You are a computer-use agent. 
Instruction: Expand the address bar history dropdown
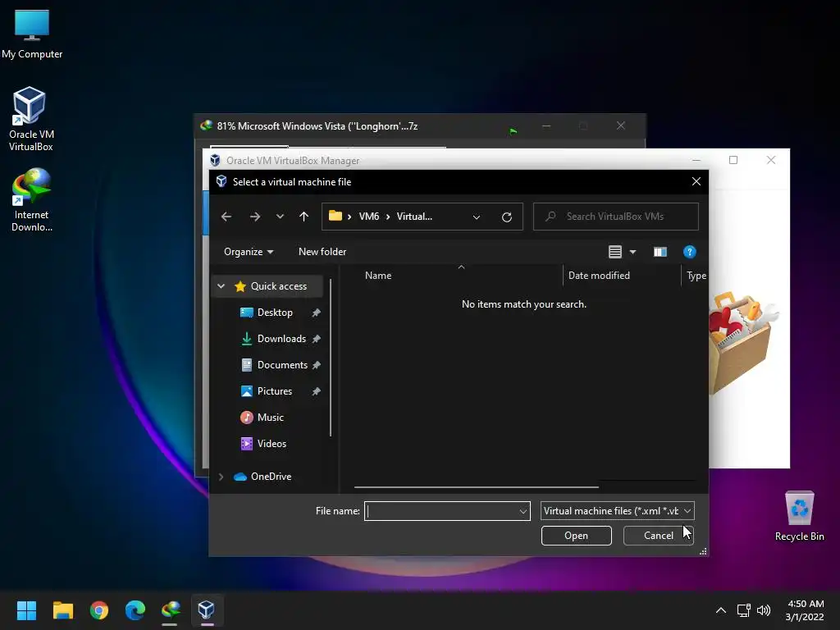click(477, 217)
